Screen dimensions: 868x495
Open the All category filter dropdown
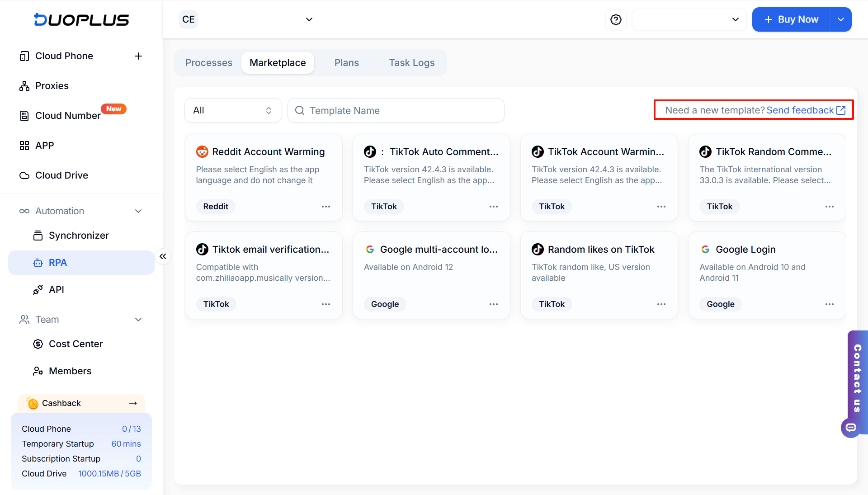(x=233, y=110)
